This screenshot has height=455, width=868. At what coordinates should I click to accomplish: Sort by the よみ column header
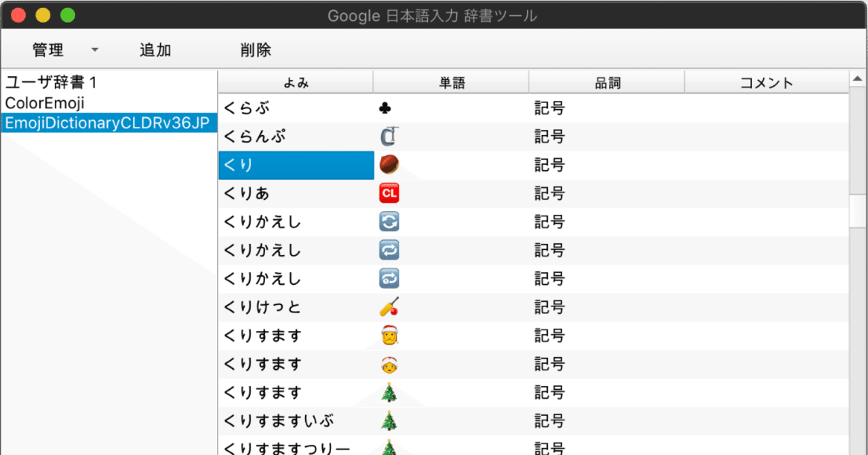click(296, 83)
